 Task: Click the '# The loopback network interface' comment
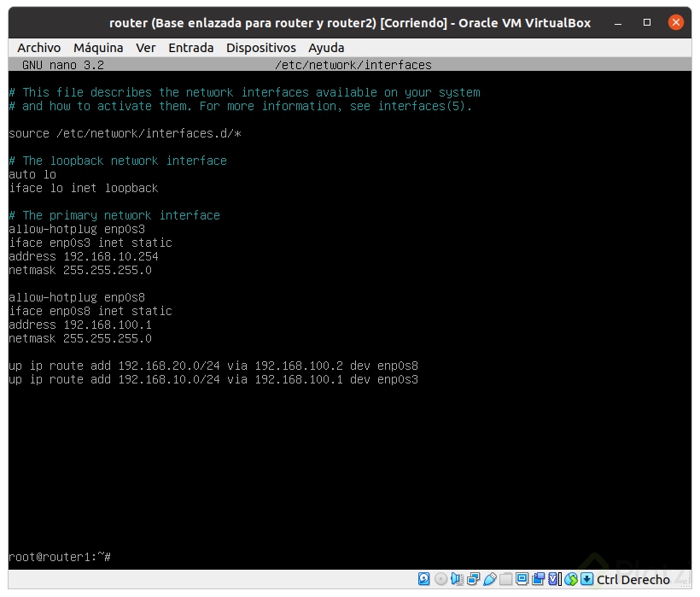[x=118, y=161]
